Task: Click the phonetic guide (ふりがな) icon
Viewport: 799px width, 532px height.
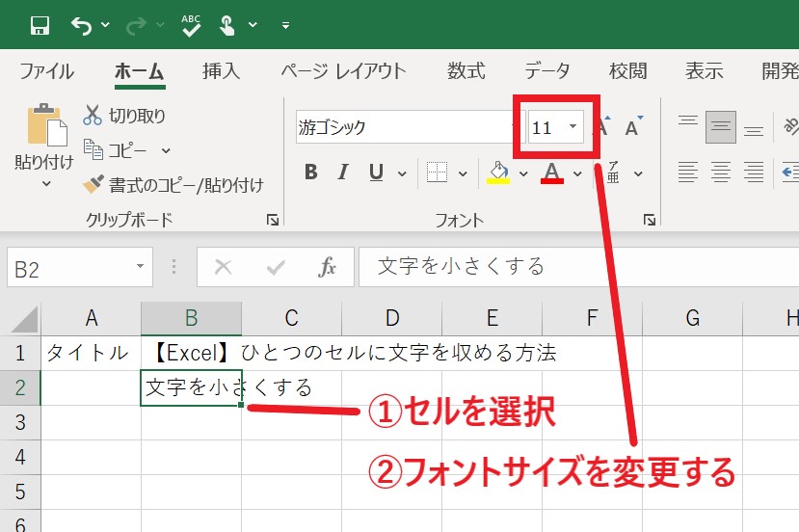Action: point(613,173)
